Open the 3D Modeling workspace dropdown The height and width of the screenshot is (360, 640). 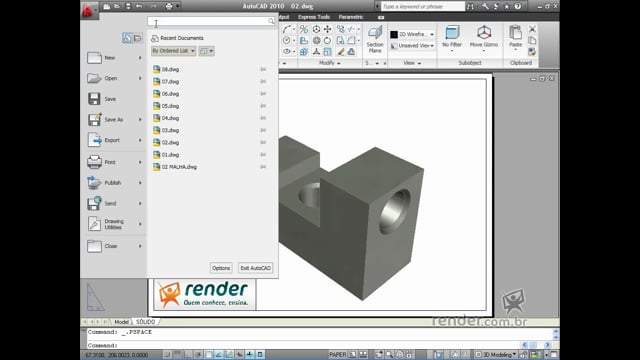point(496,355)
